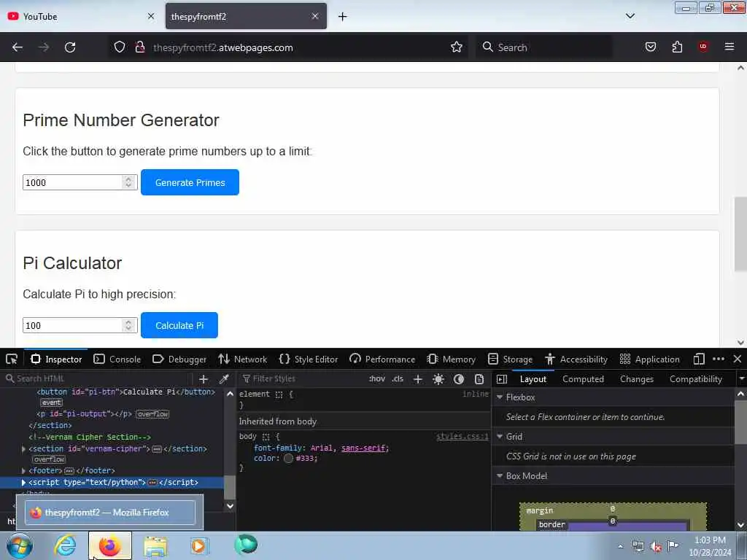Open the extensions puzzle icon
747x560 pixels.
pos(677,47)
